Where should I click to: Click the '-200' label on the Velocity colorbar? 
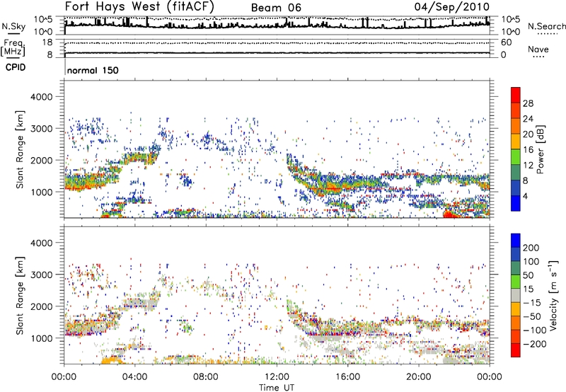pos(535,344)
